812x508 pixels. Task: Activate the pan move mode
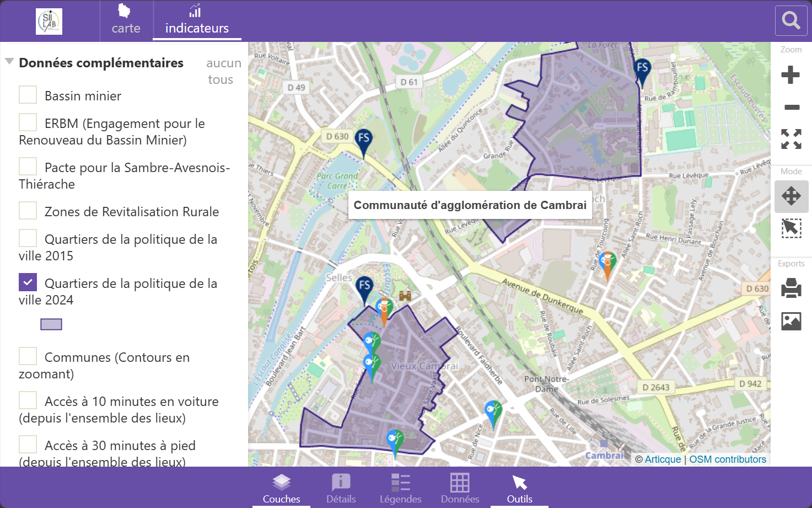click(x=791, y=196)
